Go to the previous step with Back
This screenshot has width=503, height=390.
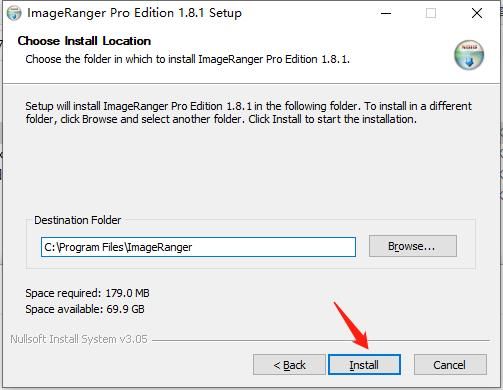pos(289,365)
